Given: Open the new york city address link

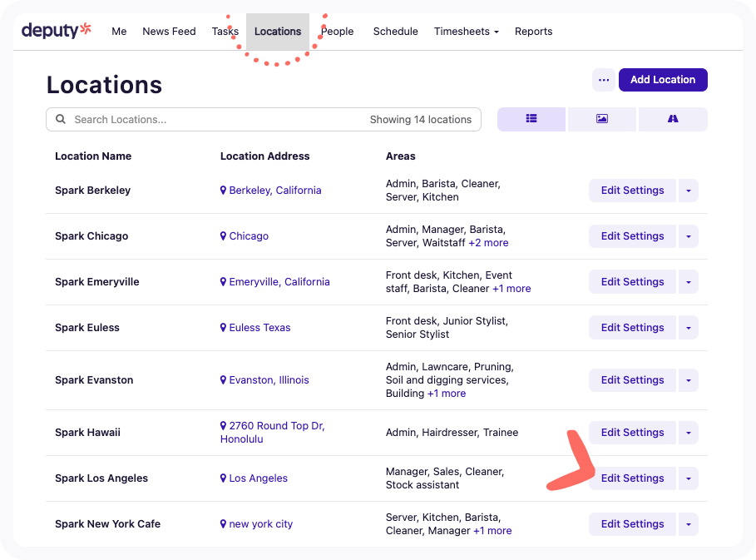Looking at the screenshot, I should coord(261,524).
